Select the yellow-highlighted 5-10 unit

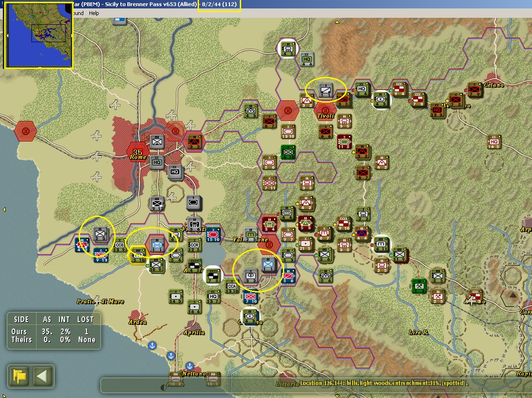139,255
